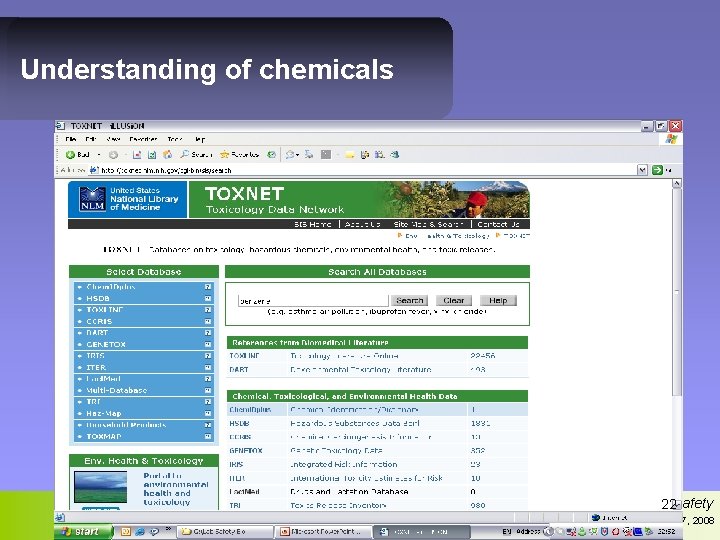The width and height of the screenshot is (720, 540).
Task: Click the system tray clock
Action: [x=667, y=532]
